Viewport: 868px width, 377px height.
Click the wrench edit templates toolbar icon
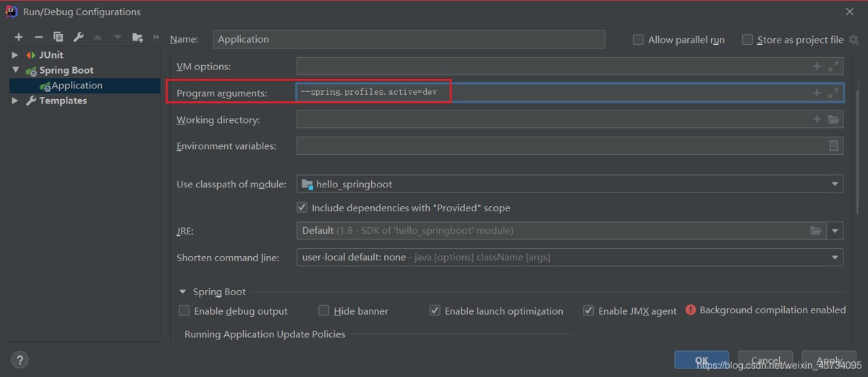[x=78, y=37]
